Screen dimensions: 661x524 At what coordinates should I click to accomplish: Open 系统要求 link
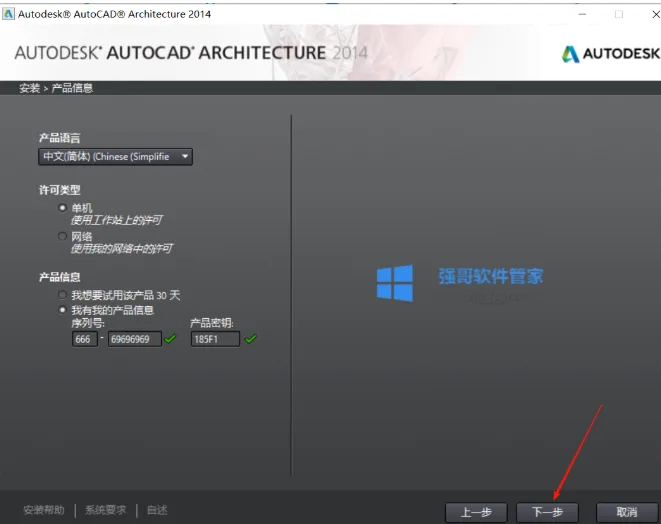pos(105,510)
